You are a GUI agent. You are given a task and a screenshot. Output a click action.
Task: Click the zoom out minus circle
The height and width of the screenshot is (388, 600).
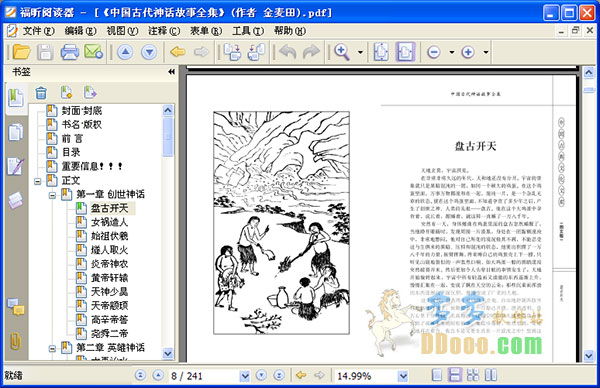click(x=434, y=52)
